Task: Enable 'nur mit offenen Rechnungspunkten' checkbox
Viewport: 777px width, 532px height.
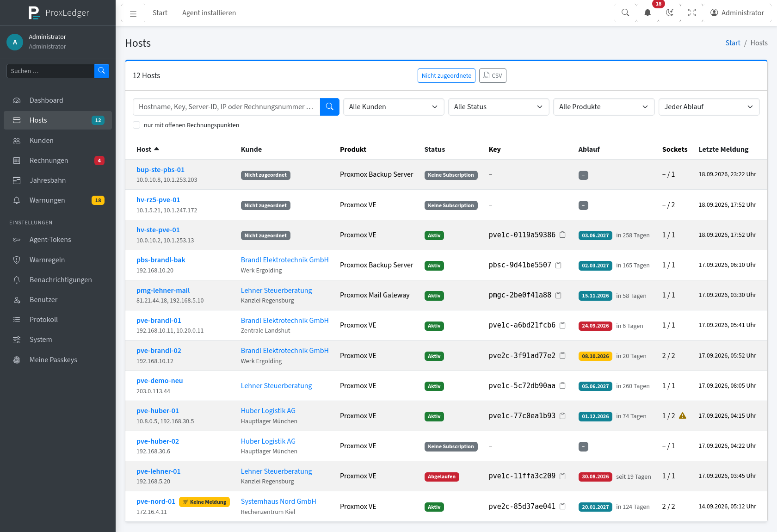Action: [x=136, y=125]
